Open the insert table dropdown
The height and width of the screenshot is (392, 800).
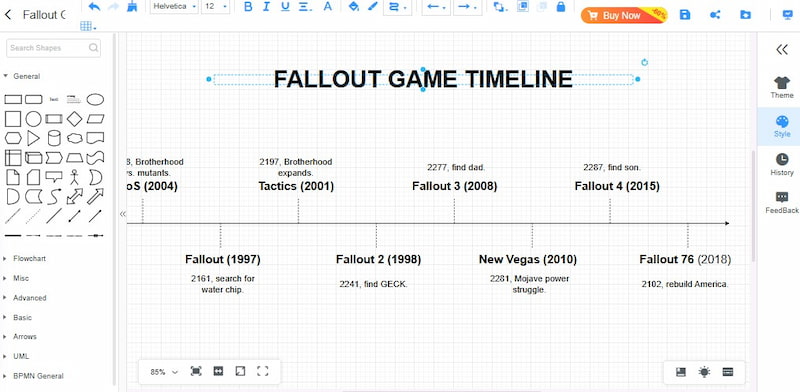[x=88, y=26]
